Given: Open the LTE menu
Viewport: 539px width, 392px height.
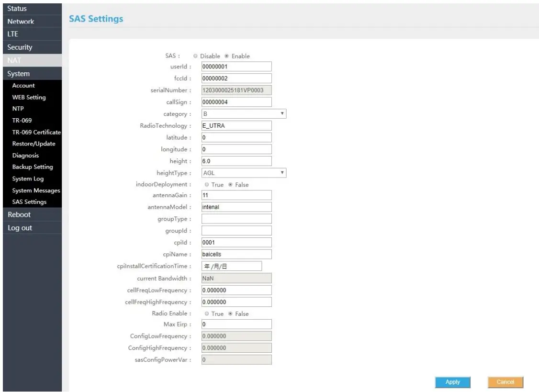Looking at the screenshot, I should 12,34.
